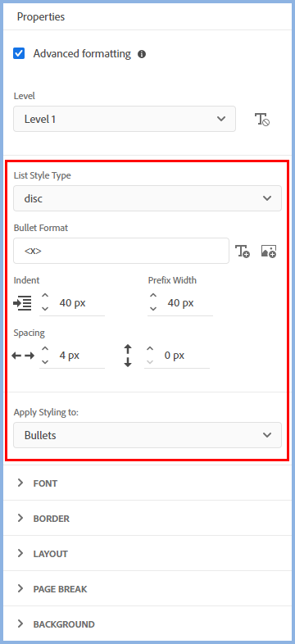Open the Level 1 dropdown
The image size is (295, 644).
(125, 119)
